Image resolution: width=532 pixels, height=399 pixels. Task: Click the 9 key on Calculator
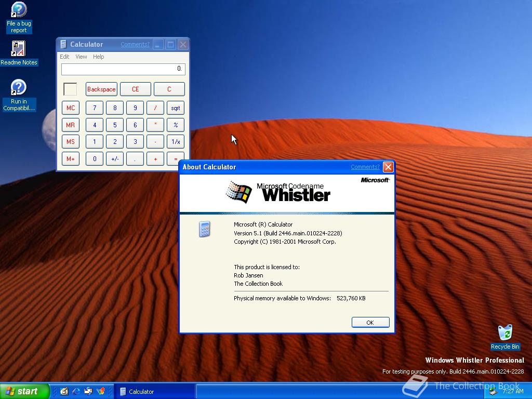tap(135, 108)
